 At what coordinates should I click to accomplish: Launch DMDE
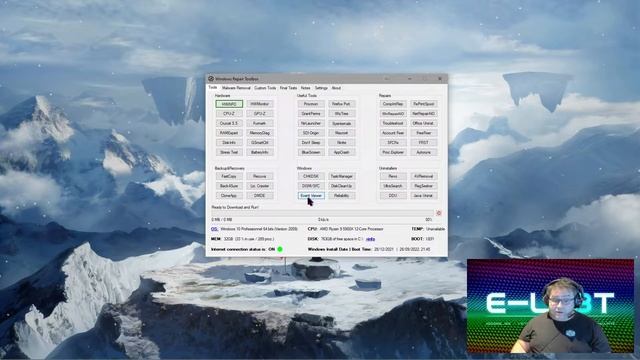pyautogui.click(x=260, y=196)
